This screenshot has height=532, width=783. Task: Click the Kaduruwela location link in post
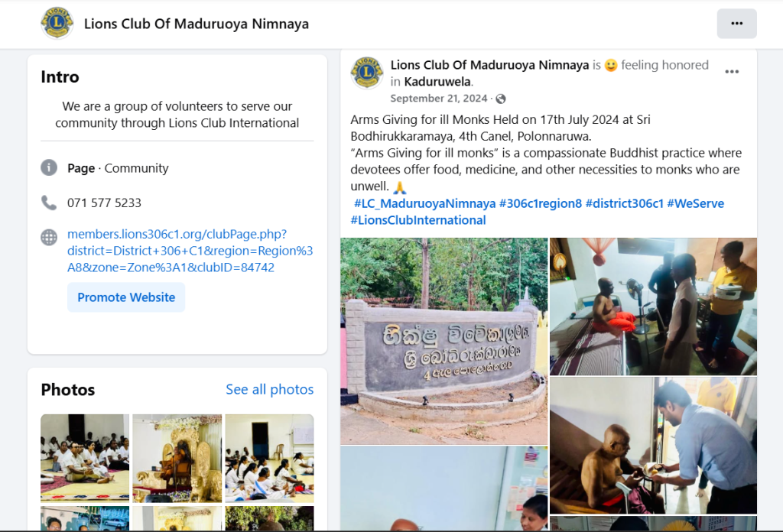pyautogui.click(x=437, y=82)
